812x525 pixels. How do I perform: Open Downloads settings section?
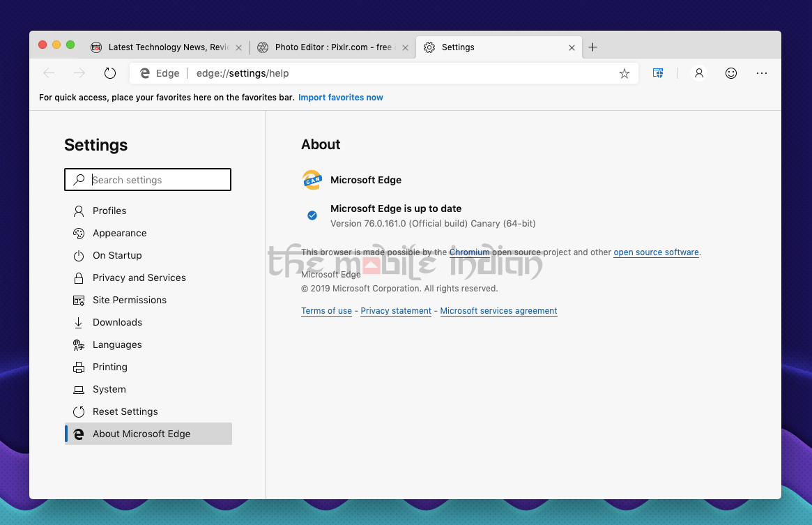[148, 322]
